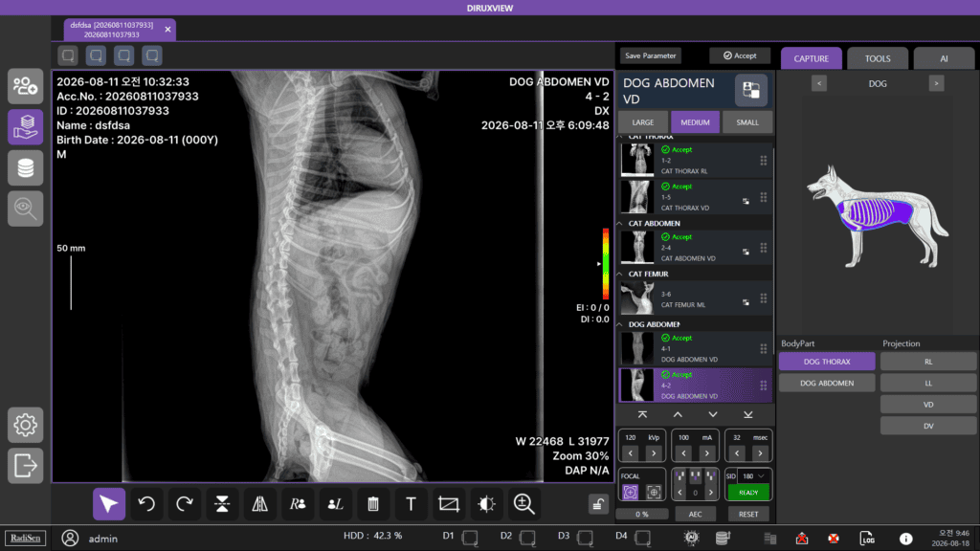Go to previous species left of DOG
Image resolution: width=980 pixels, height=551 pixels.
tap(819, 84)
